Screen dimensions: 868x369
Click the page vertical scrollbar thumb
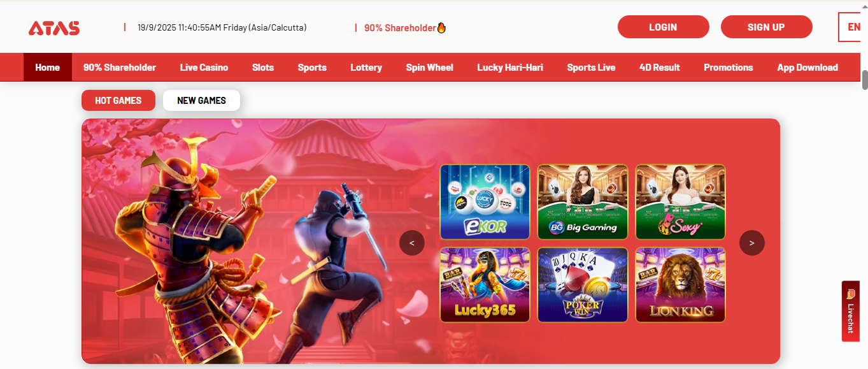click(x=865, y=80)
